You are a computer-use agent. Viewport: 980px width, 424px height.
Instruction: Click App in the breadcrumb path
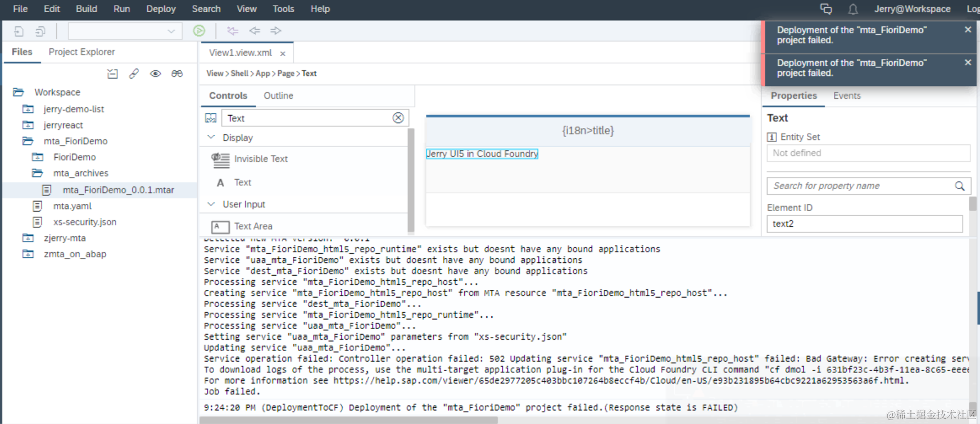click(262, 74)
